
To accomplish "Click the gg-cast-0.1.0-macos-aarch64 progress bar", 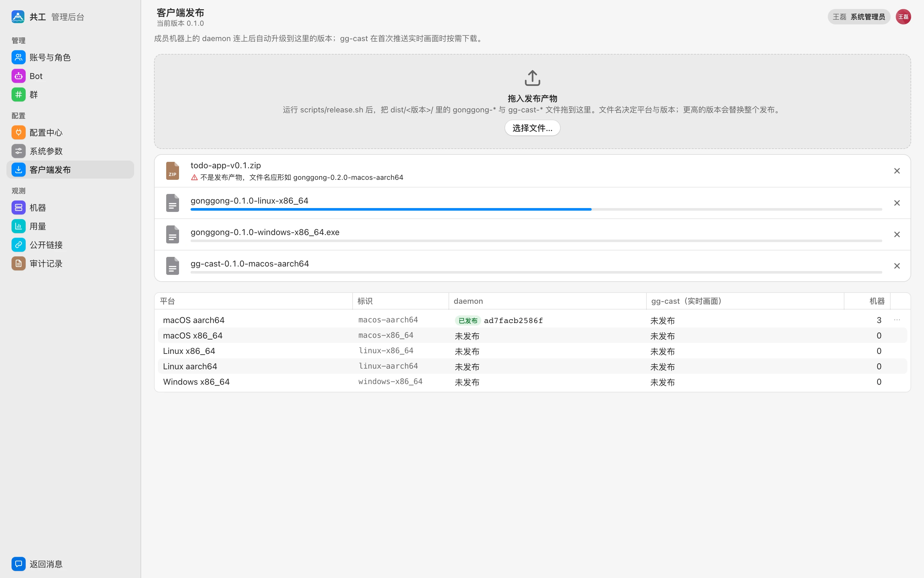I will 536,272.
